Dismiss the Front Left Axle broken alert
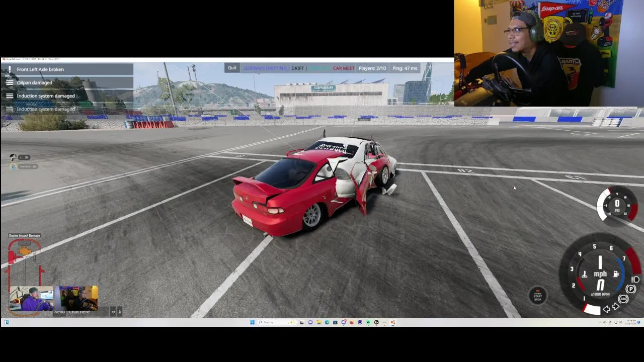This screenshot has width=644, height=362. pos(67,69)
